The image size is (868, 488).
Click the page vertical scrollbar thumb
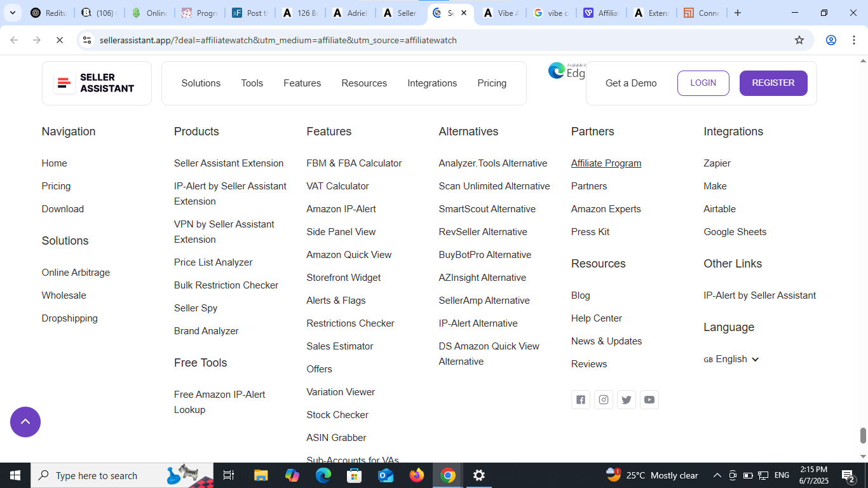click(863, 436)
